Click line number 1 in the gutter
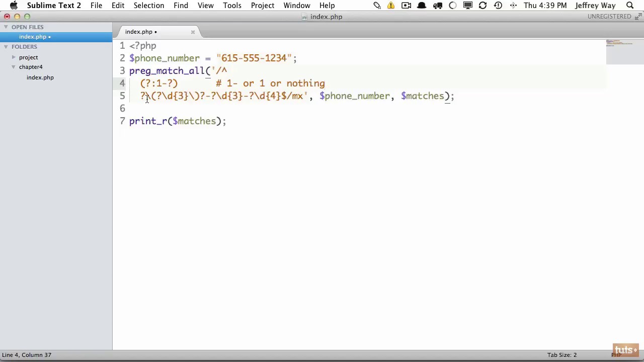The image size is (644, 362). pyautogui.click(x=122, y=46)
